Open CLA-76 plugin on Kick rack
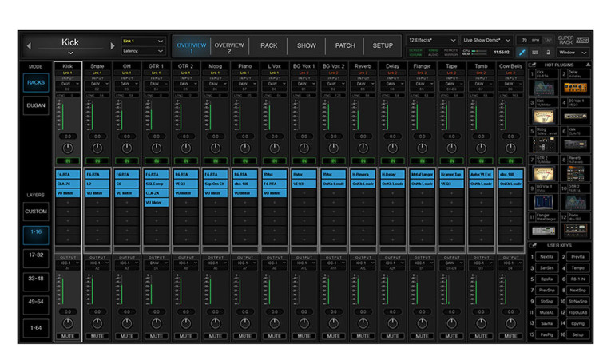This screenshot has height=364, width=611. point(68,184)
